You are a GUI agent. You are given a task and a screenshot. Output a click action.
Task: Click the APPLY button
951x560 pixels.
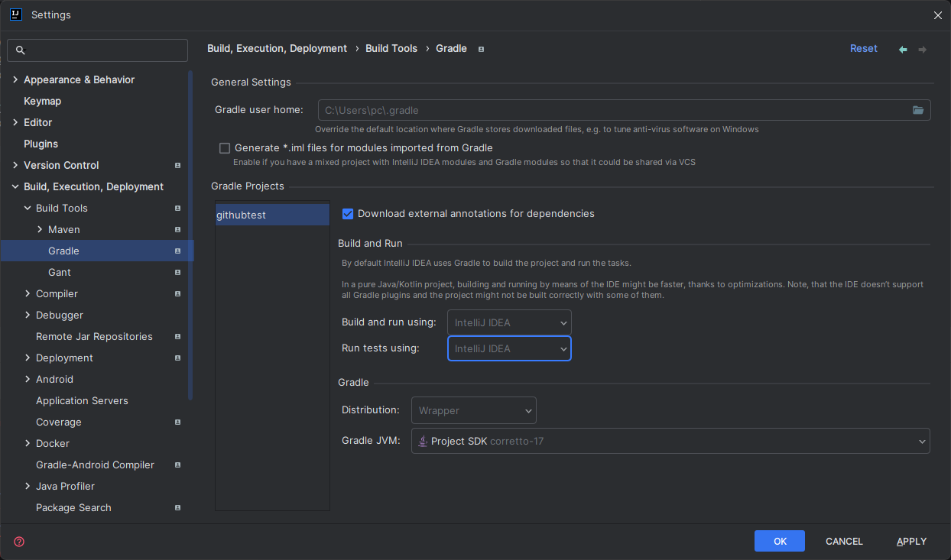[911, 541]
